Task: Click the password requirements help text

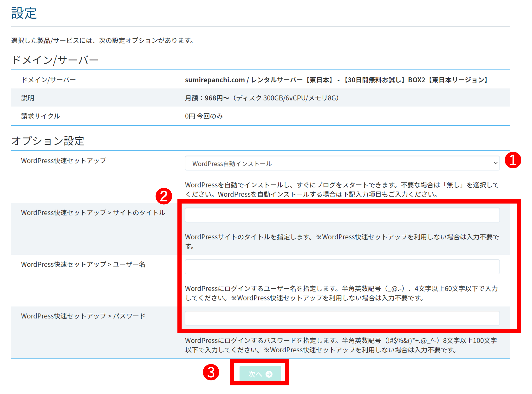Action: tap(341, 345)
